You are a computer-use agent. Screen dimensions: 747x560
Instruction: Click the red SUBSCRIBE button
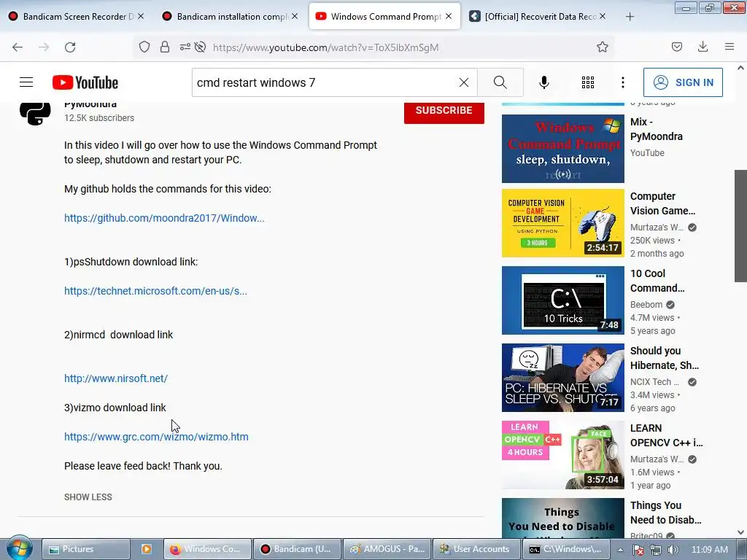[x=444, y=112]
